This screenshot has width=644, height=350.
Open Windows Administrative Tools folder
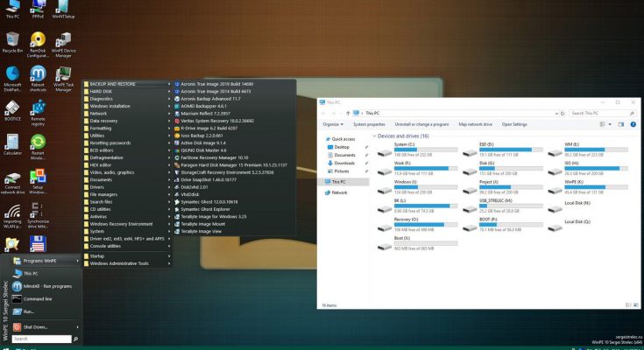point(127,263)
